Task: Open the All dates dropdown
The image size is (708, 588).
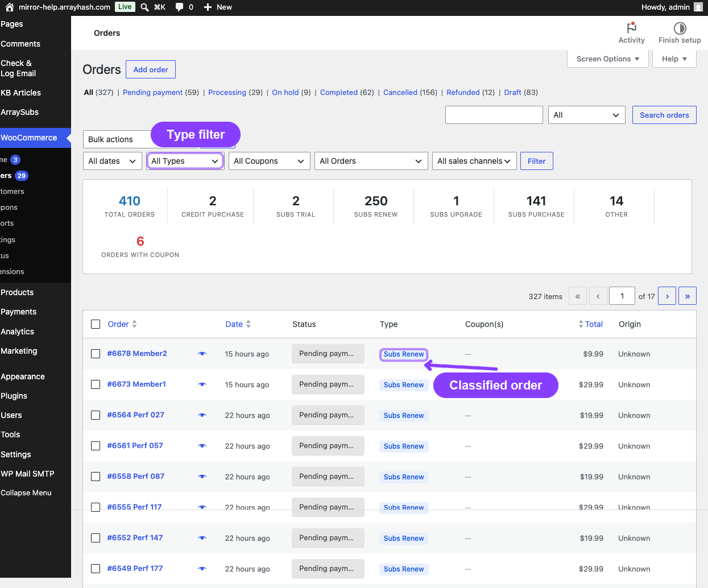Action: click(x=113, y=161)
